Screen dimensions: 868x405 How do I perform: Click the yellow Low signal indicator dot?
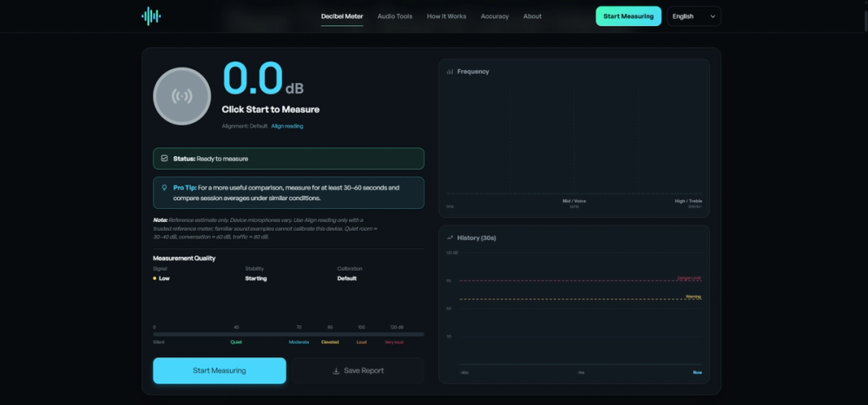coord(155,278)
